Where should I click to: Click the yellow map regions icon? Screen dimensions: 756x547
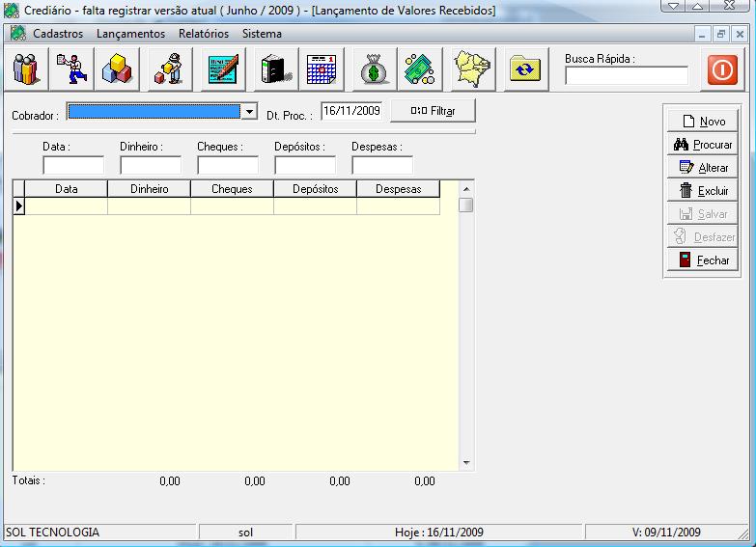click(x=473, y=69)
